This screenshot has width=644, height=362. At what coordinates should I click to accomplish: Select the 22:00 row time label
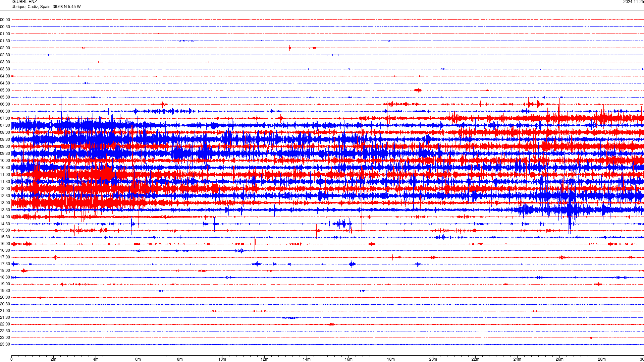tap(5, 324)
